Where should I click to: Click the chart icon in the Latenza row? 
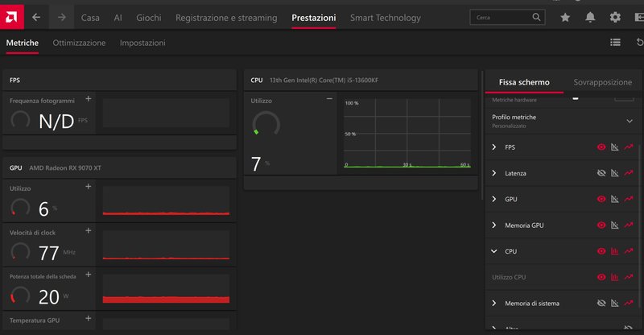tap(615, 173)
